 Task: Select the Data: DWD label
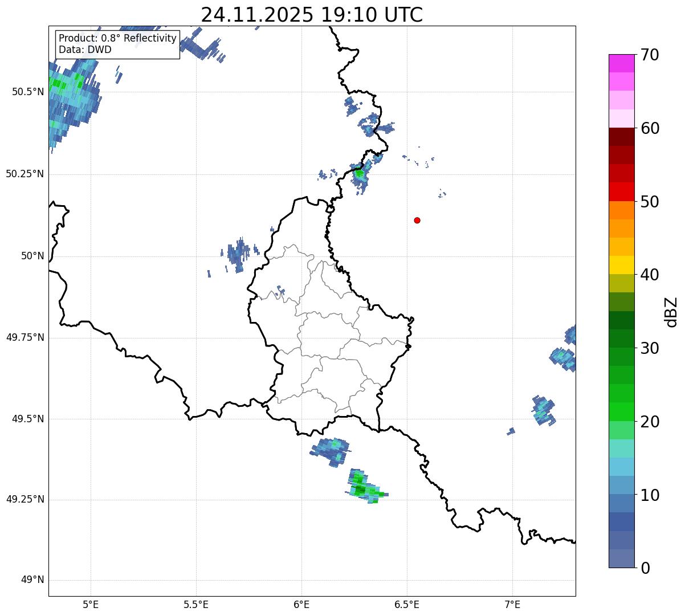85,50
